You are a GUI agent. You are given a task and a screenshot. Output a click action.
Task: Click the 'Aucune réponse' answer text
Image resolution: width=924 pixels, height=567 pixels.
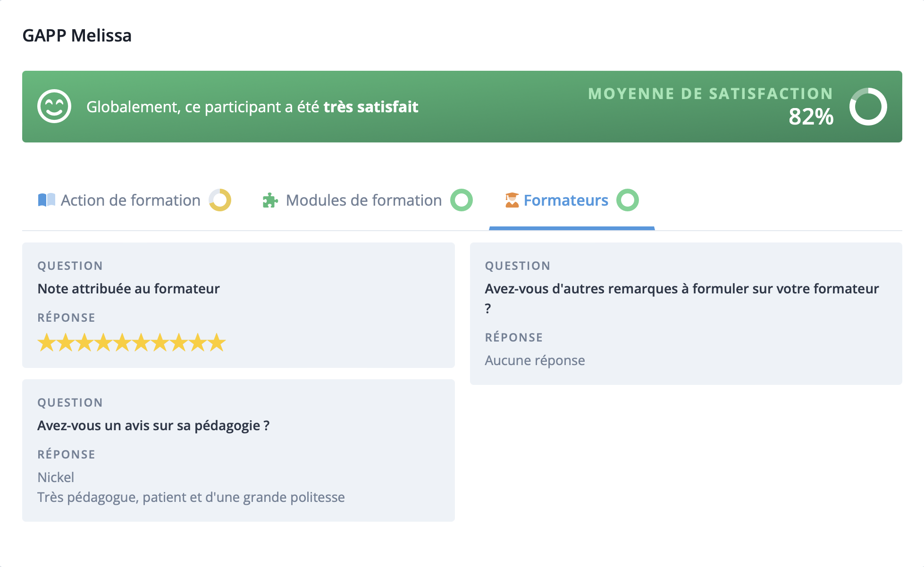[535, 360]
